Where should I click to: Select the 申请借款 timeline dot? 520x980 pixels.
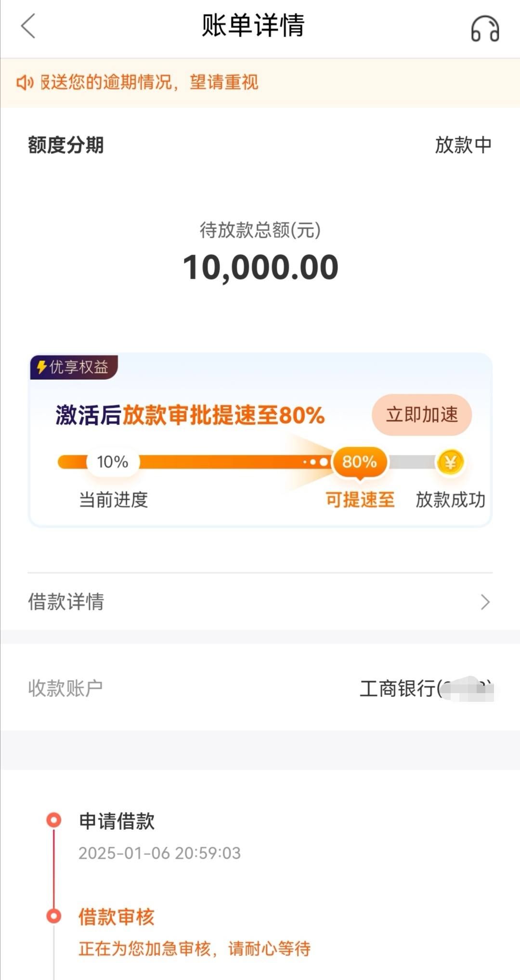[x=54, y=820]
